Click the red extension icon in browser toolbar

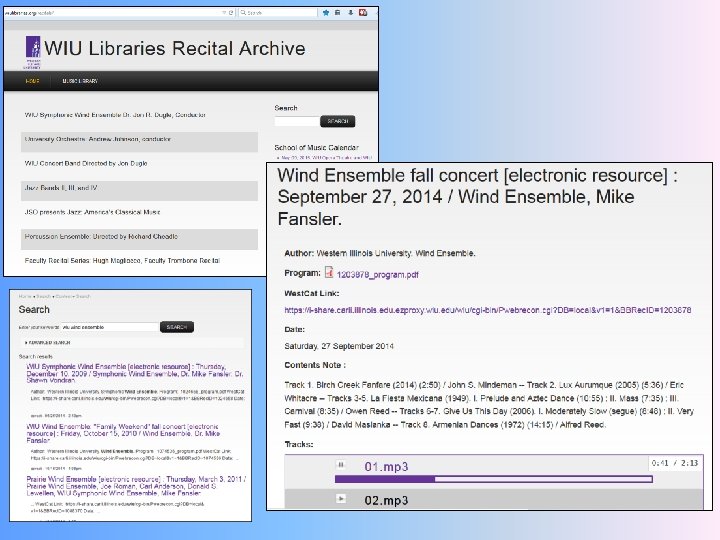[x=363, y=12]
